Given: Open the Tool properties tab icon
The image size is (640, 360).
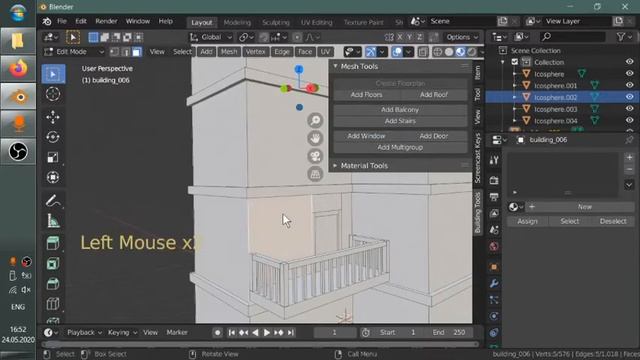Looking at the screenshot, I should click(494, 160).
